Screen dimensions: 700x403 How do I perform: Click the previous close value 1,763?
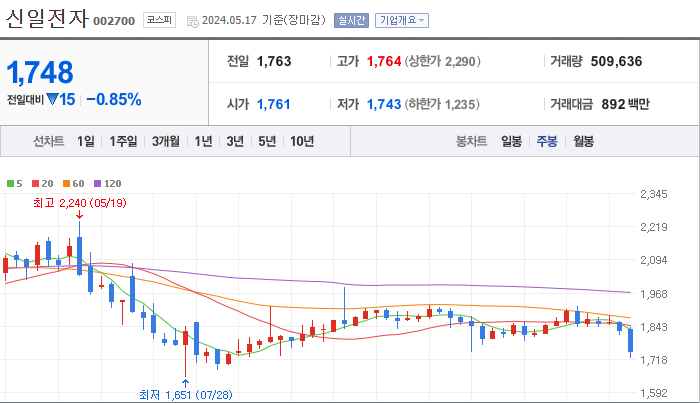[x=274, y=61]
